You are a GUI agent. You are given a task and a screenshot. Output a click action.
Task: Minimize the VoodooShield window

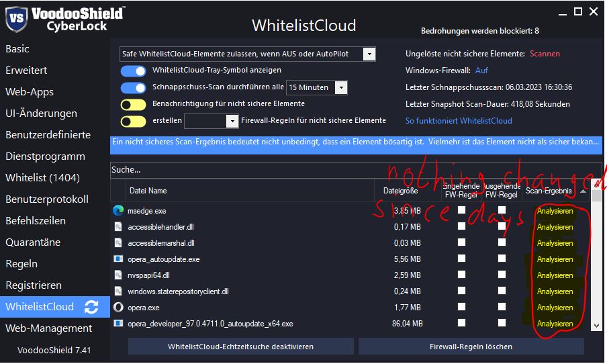[563, 13]
